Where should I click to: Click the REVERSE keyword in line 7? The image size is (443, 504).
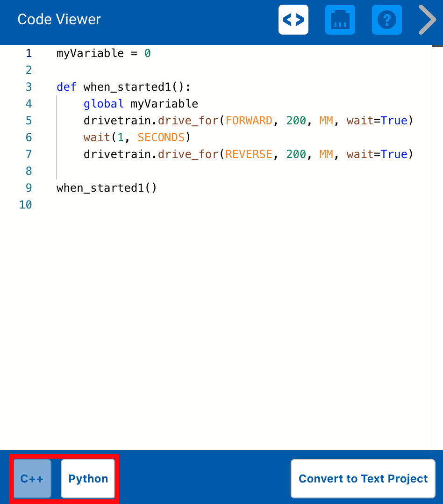tap(248, 154)
